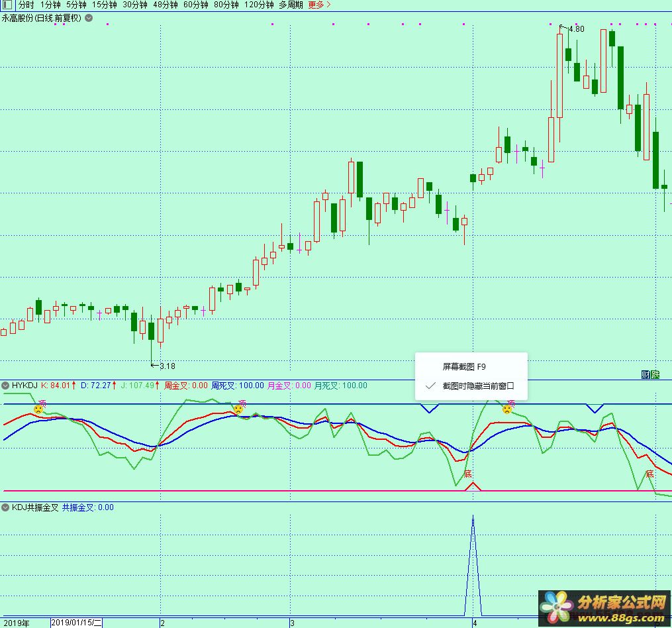The height and width of the screenshot is (628, 672).
Task: Click month 3 marker on time axis
Action: click(292, 623)
